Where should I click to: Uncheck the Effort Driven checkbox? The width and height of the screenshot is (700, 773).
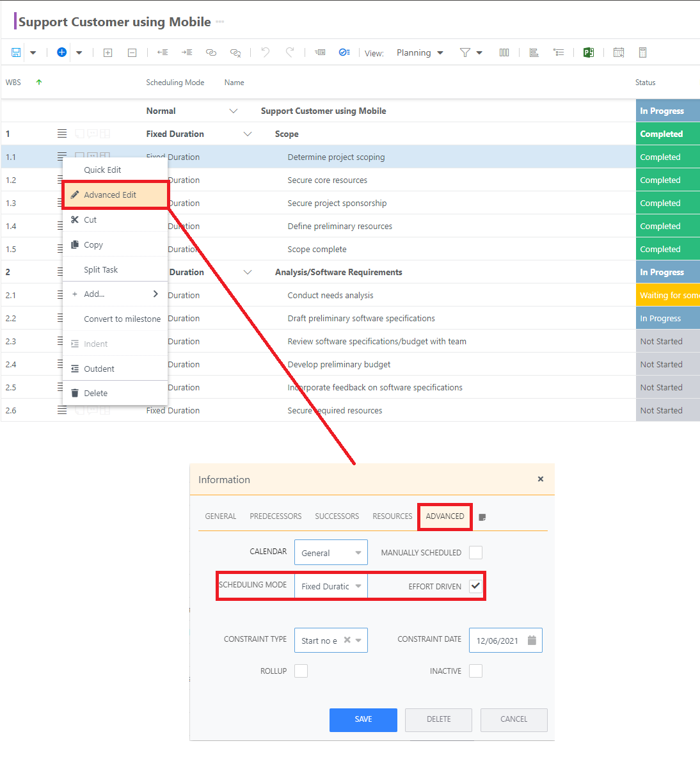click(x=475, y=586)
